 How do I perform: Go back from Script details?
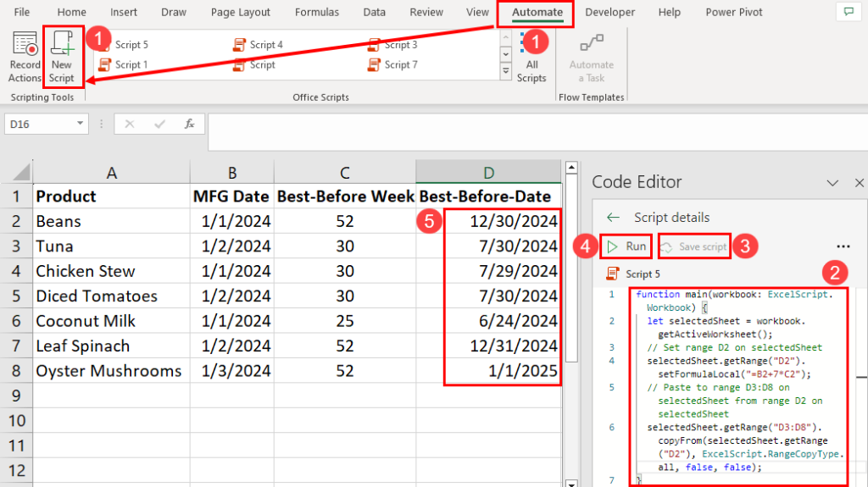coord(613,218)
